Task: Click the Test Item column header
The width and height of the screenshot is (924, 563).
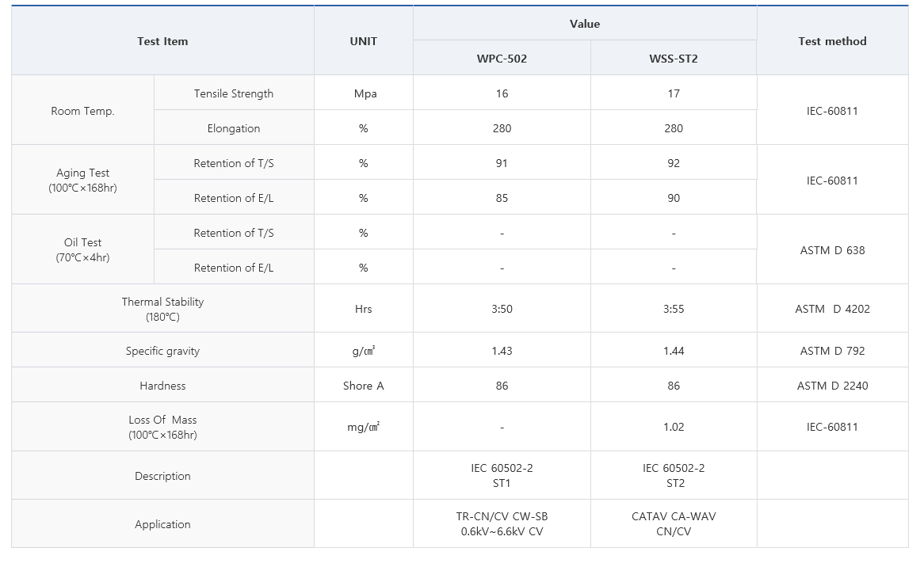Action: point(162,40)
